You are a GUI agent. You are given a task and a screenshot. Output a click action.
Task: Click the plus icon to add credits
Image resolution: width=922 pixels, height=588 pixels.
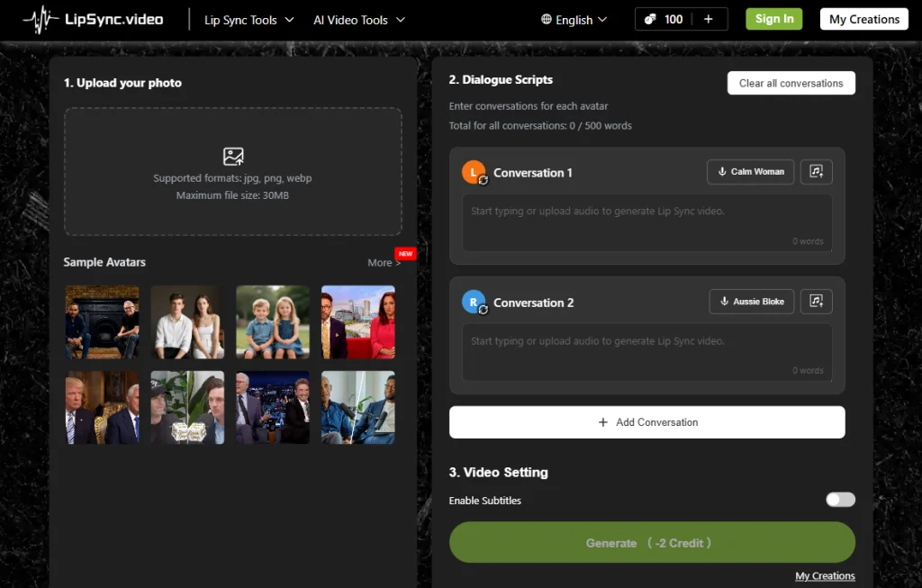pyautogui.click(x=709, y=19)
